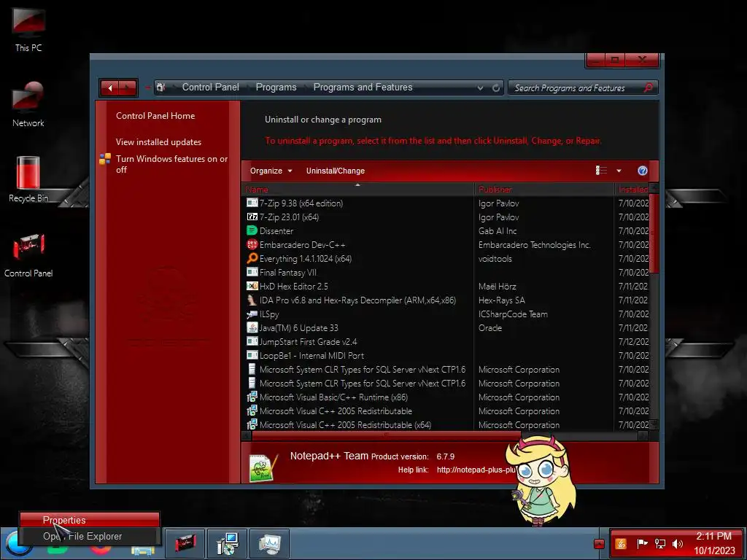Click the Maël Hörz publisher cell
Screen dimensions: 747x560
pos(498,286)
